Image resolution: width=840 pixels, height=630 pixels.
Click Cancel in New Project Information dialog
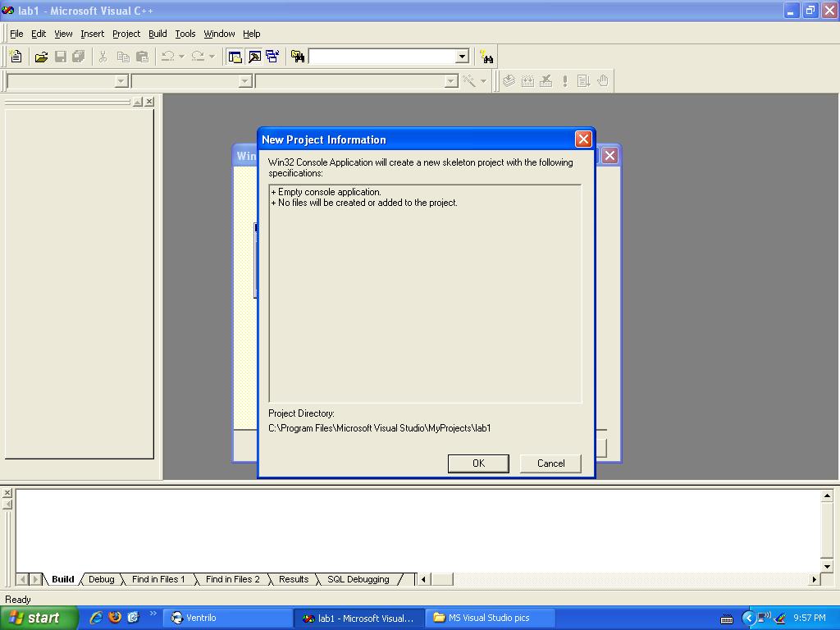[550, 463]
